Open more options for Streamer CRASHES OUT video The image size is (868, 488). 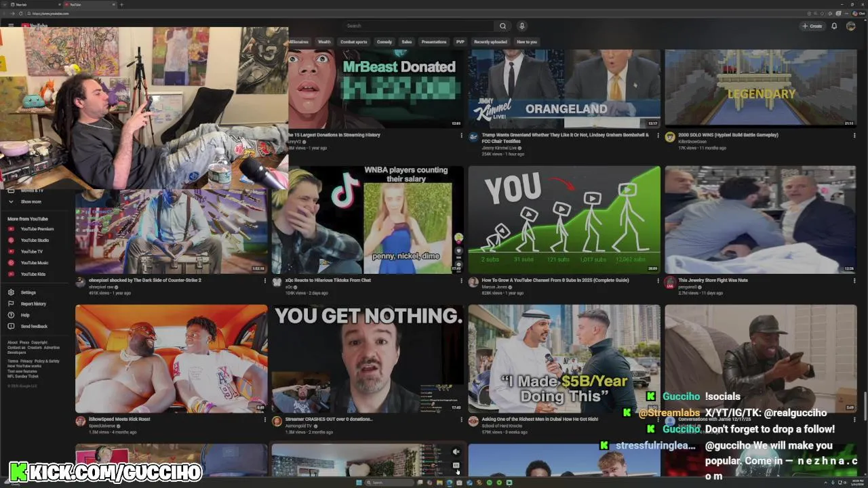[x=462, y=420]
